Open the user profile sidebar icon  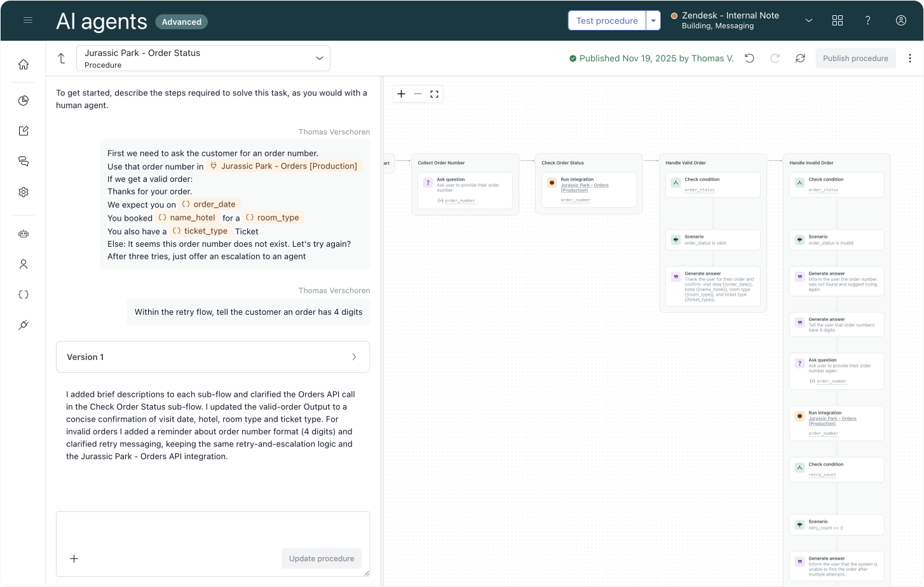point(24,264)
